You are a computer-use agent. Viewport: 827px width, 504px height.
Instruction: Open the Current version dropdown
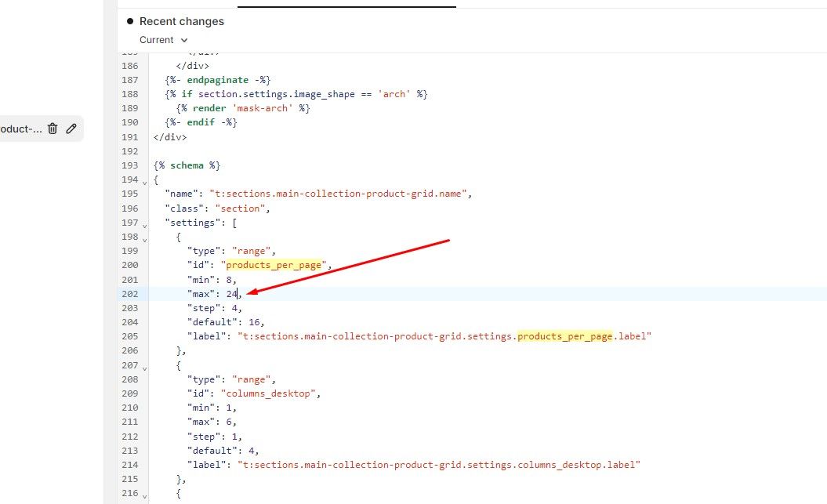pyautogui.click(x=164, y=40)
